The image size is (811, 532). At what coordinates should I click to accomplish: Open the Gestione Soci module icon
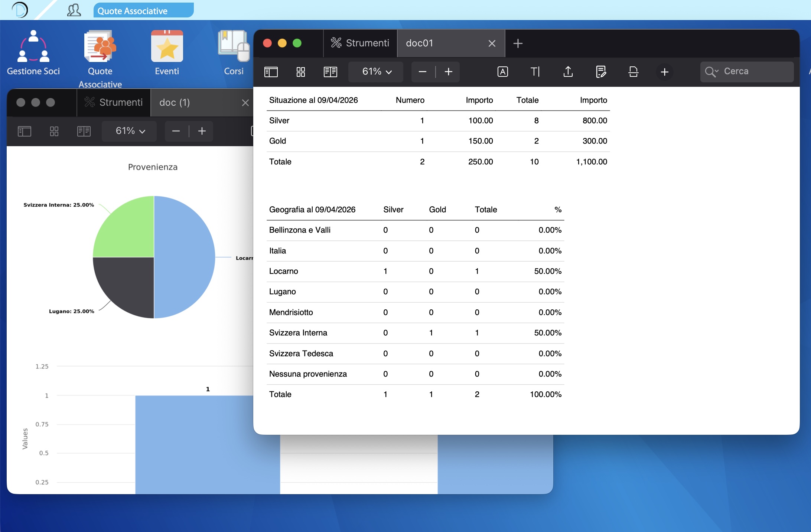click(33, 46)
